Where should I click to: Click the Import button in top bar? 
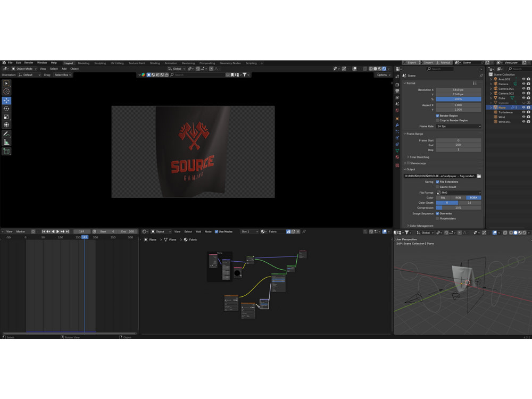(428, 63)
